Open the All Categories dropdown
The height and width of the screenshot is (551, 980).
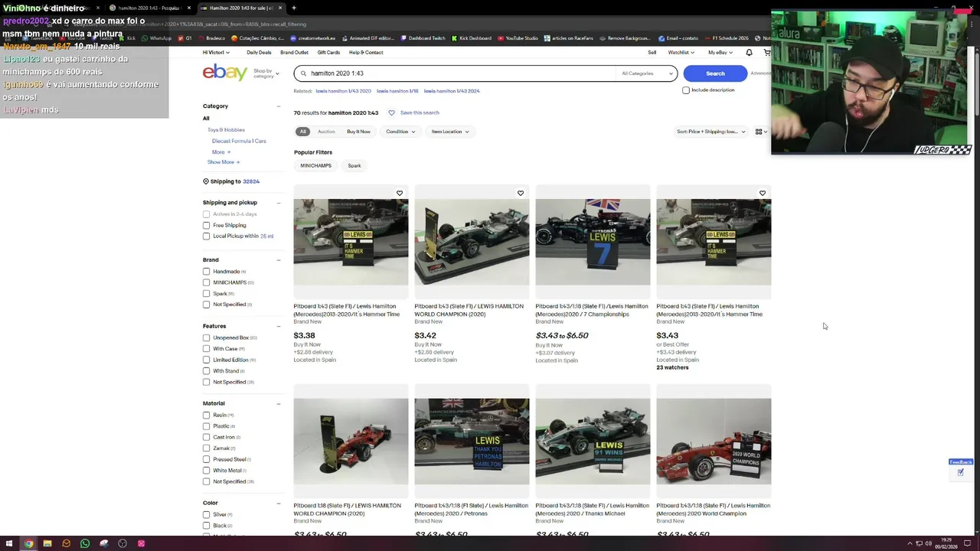tap(647, 73)
